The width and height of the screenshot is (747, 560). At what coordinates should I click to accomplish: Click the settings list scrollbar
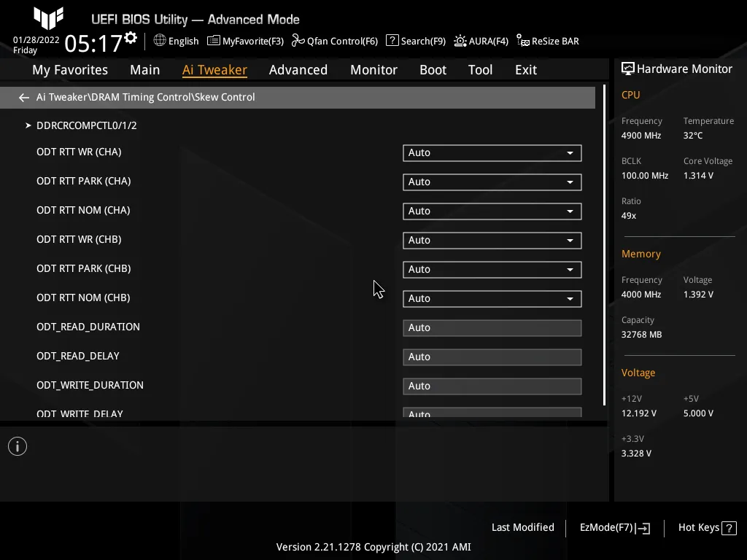[x=604, y=245]
